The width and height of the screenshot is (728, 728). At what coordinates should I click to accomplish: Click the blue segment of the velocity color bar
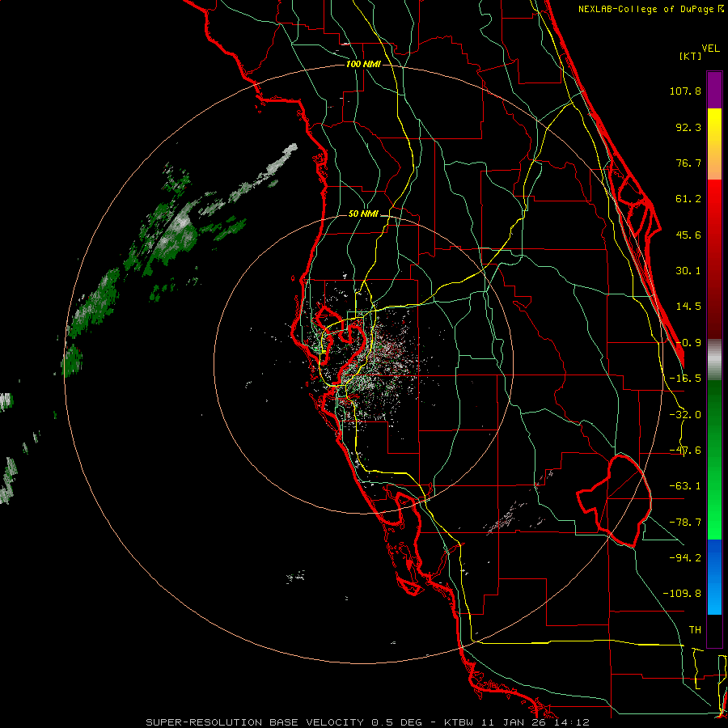[x=714, y=577]
